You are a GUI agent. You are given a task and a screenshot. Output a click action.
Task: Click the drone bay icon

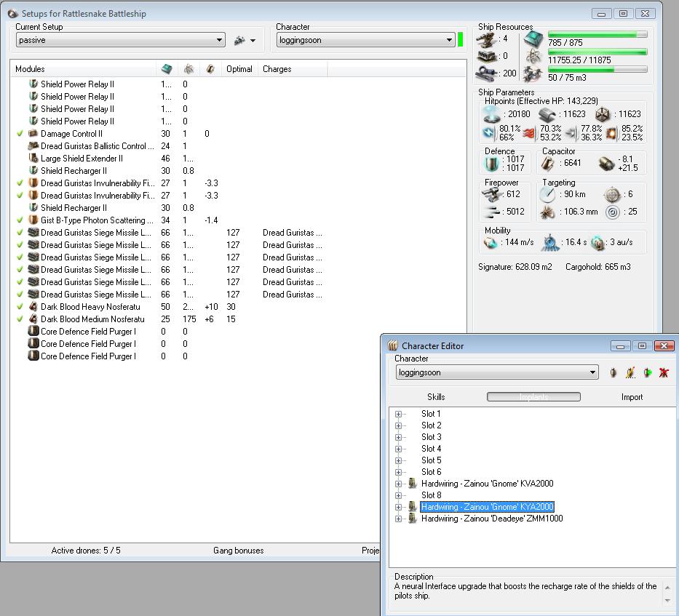click(x=533, y=73)
